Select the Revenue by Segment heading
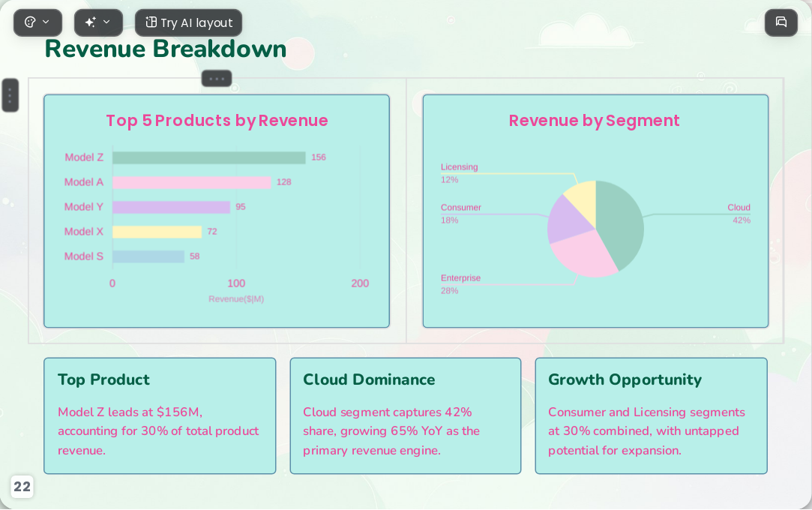 (595, 121)
